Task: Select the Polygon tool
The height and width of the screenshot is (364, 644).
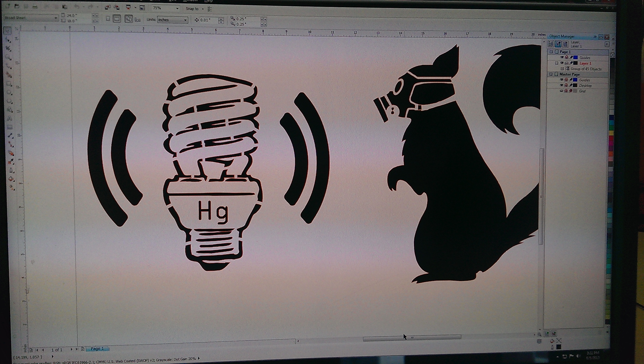Action: click(x=10, y=102)
